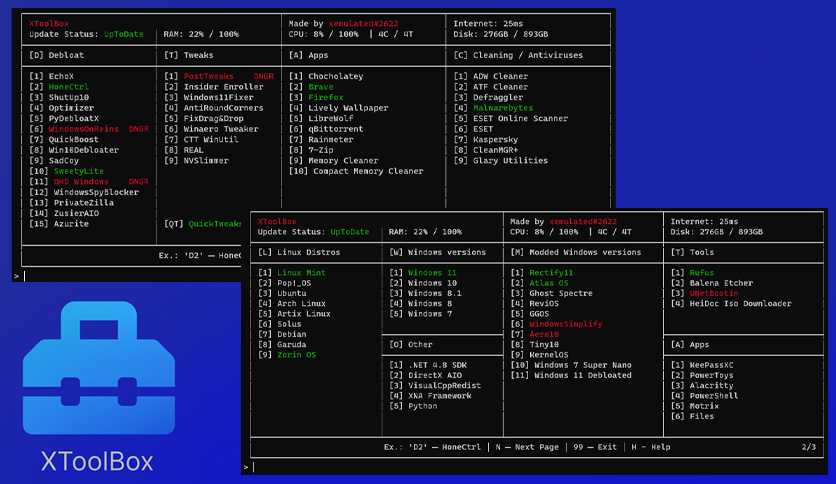Select HeiDoc Iso Downloader
Image resolution: width=836 pixels, height=484 pixels.
coord(731,303)
